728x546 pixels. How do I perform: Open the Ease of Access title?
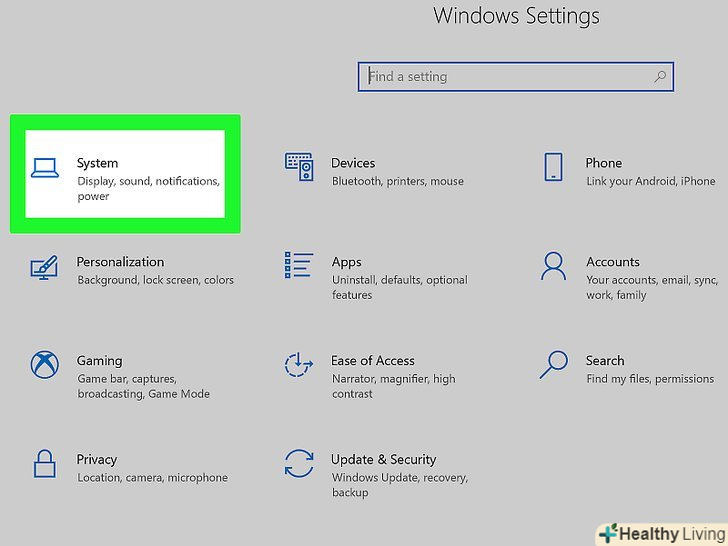click(x=373, y=361)
